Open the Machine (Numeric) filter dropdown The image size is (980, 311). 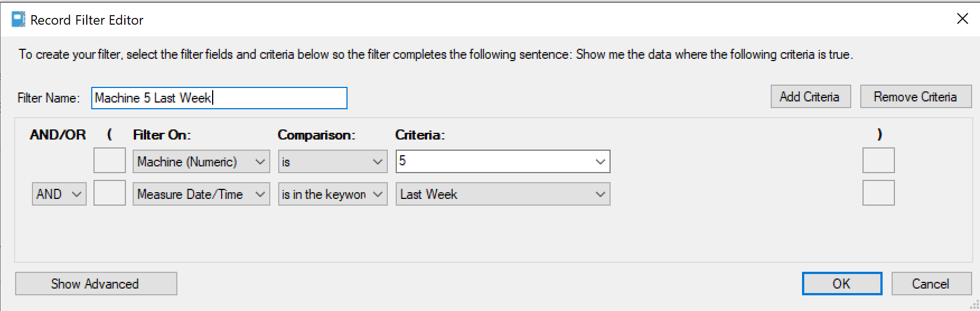(201, 162)
